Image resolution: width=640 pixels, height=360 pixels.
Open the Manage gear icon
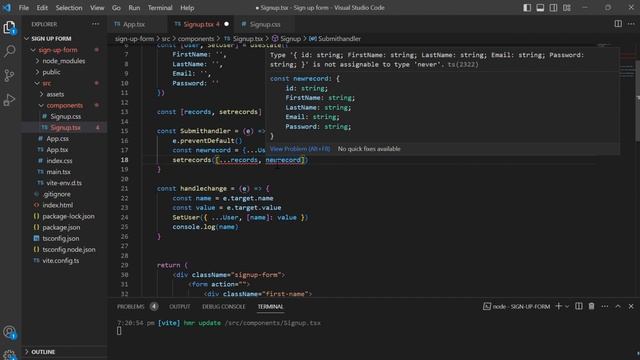click(x=9, y=354)
